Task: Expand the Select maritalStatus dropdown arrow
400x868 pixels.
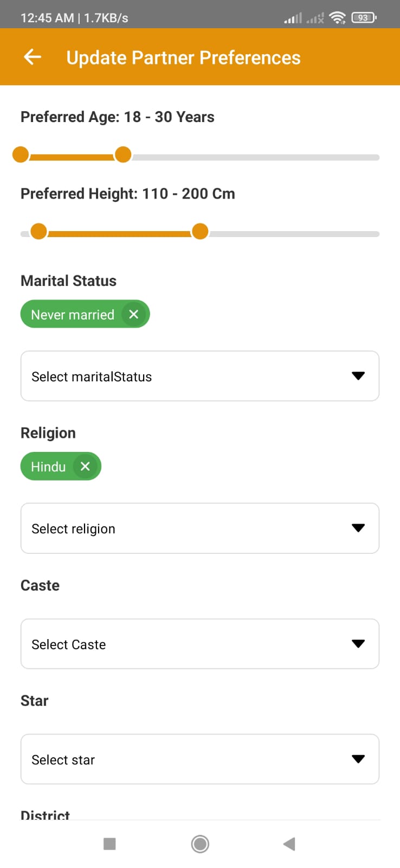Action: tap(358, 376)
